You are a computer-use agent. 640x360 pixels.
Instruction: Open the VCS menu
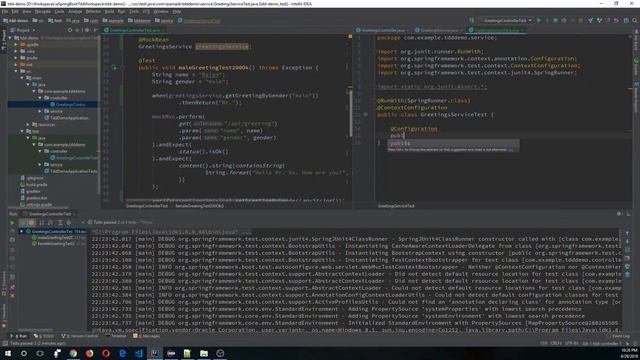[146, 11]
